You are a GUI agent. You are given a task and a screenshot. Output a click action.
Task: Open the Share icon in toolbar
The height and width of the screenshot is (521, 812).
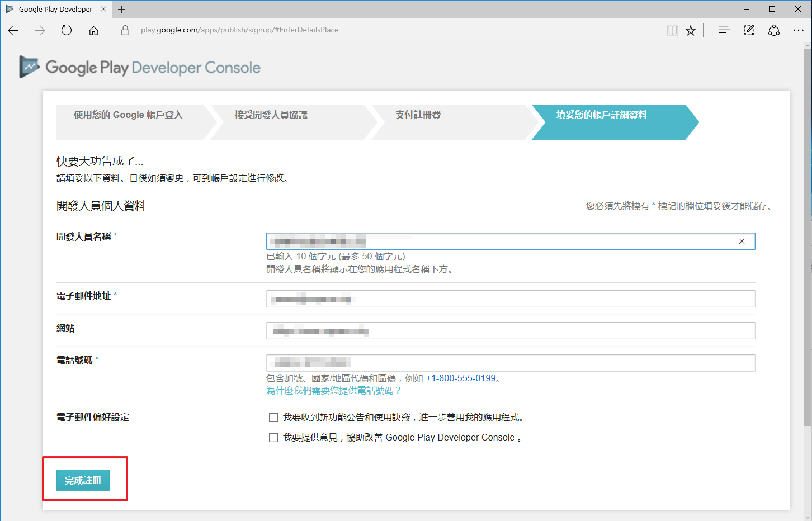(x=774, y=30)
